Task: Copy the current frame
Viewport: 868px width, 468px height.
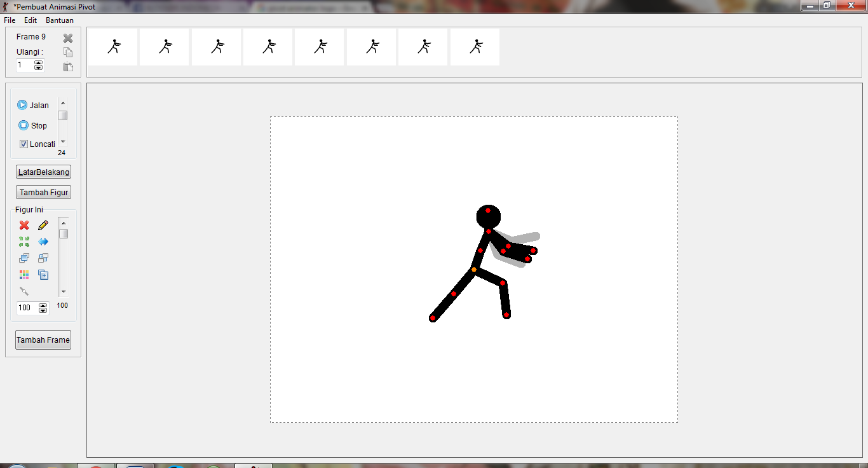Action: pos(67,52)
